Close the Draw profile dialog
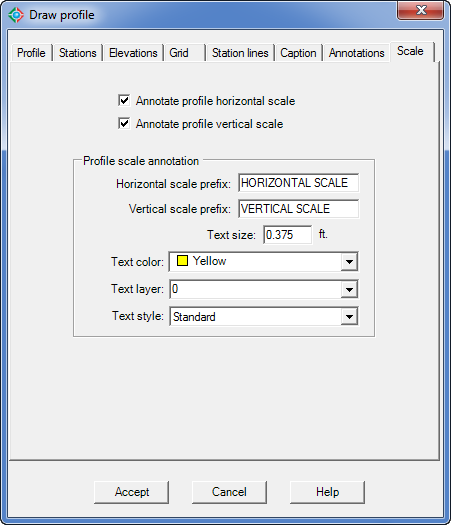The width and height of the screenshot is (451, 525). (x=421, y=11)
